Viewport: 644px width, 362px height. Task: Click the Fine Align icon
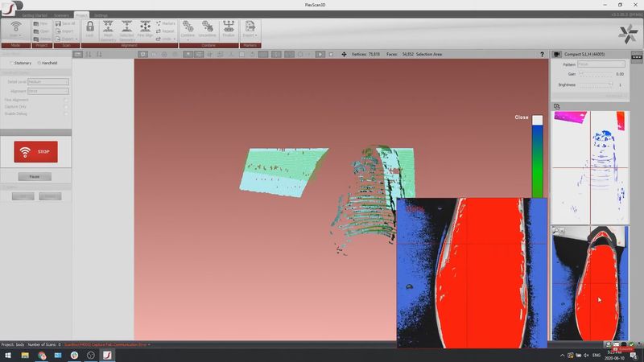tap(146, 29)
